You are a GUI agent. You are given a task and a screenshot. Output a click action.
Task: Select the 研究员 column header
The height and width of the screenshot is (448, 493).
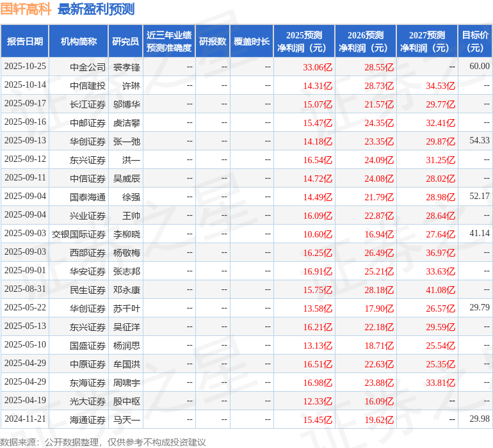click(125, 42)
